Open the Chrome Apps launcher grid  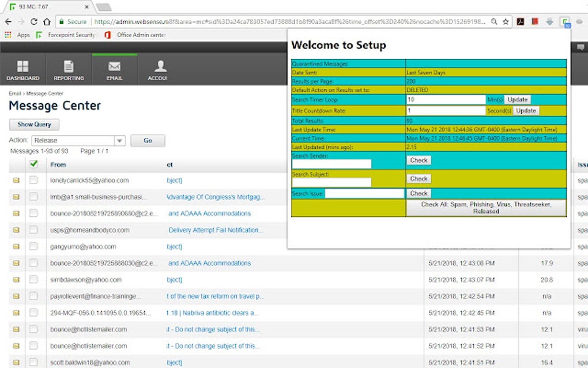(7, 35)
